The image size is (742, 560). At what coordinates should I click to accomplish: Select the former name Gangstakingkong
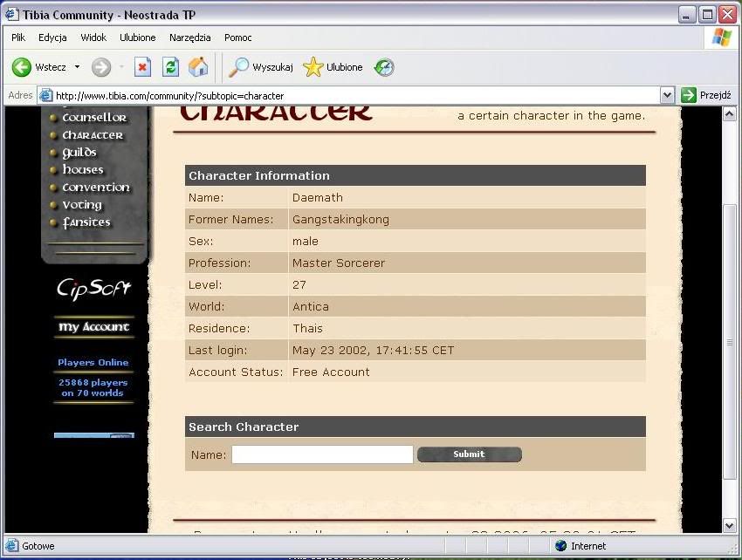click(340, 220)
